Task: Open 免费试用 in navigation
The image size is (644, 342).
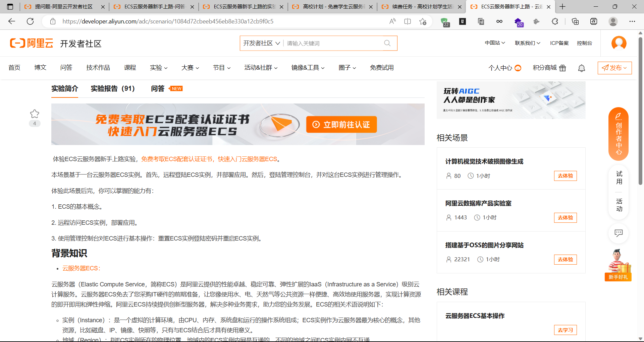Action: [382, 68]
